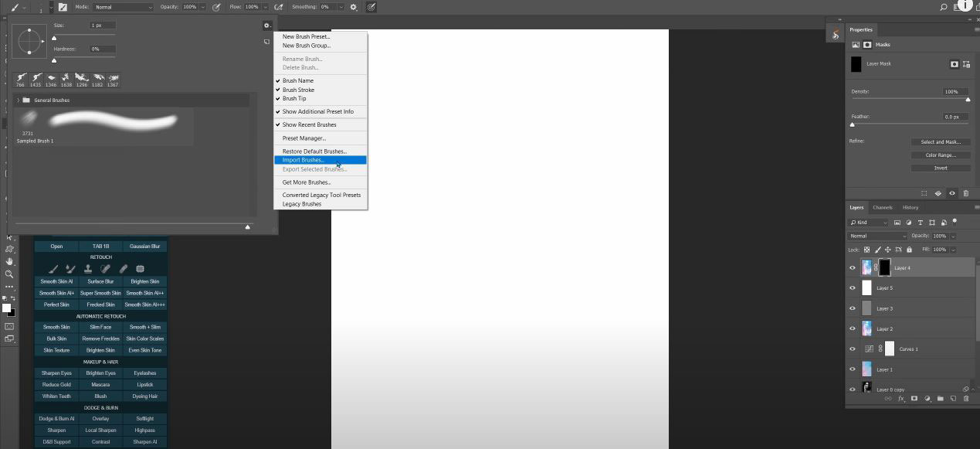The image size is (980, 449).
Task: Filter layers by type (T) icon
Action: pyautogui.click(x=920, y=223)
